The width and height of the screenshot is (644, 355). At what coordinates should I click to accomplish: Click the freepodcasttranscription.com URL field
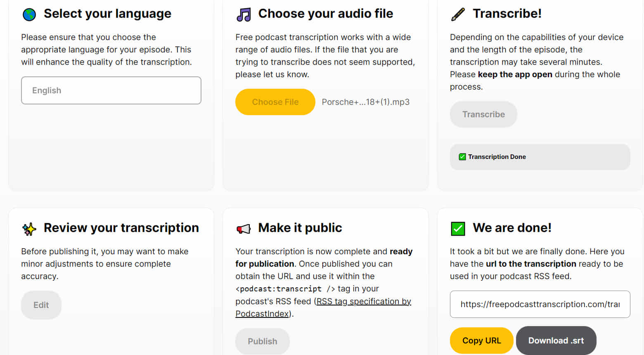click(540, 304)
